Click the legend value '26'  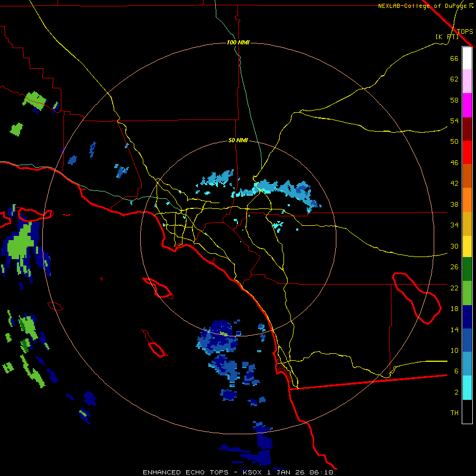pyautogui.click(x=454, y=267)
